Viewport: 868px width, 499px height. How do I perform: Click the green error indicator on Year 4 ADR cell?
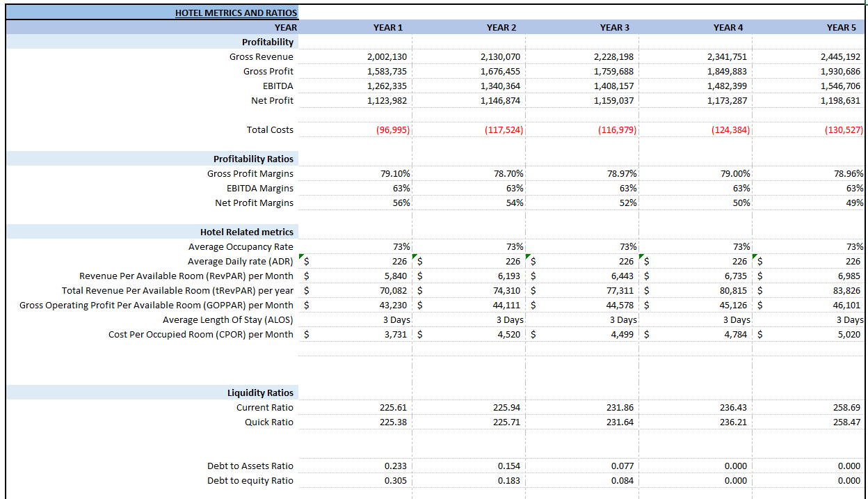pos(641,257)
